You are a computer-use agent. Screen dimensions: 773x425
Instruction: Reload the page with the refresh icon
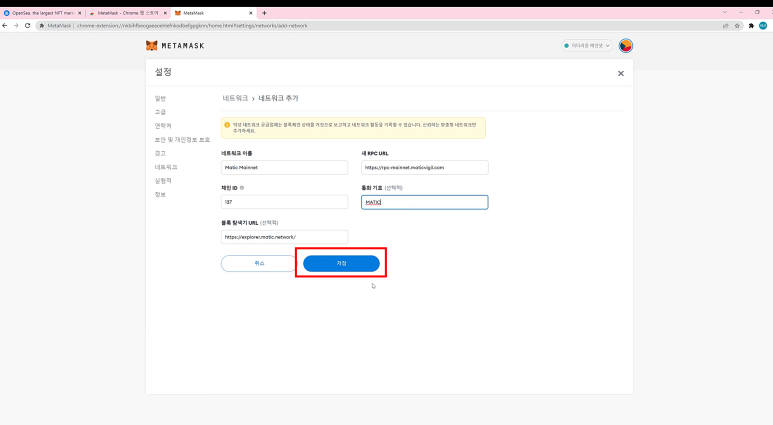click(28, 26)
